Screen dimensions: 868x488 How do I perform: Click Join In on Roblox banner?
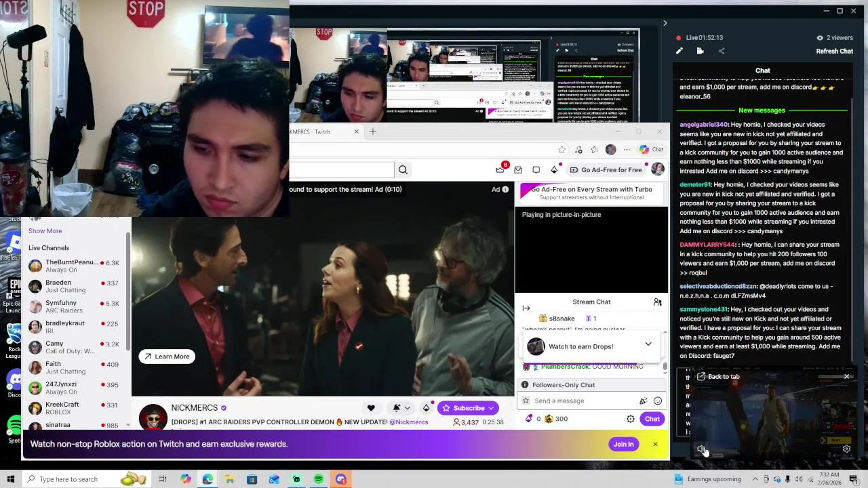tap(623, 445)
